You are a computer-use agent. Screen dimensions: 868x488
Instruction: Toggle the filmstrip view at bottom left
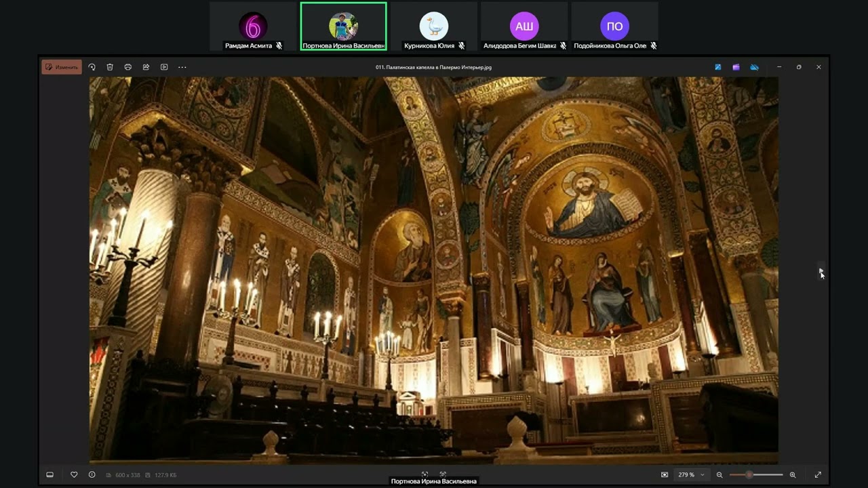(50, 474)
